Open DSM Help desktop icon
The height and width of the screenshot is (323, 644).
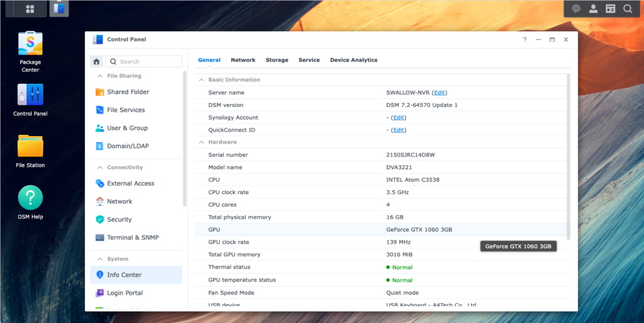(x=30, y=198)
